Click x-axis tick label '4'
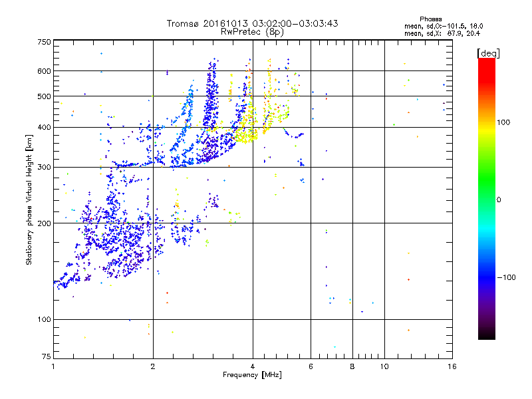 coord(253,366)
